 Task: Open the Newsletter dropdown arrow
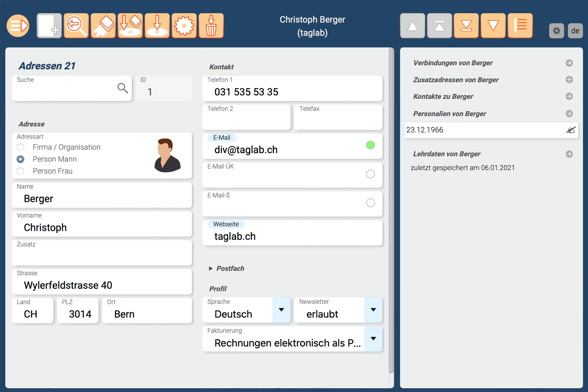[373, 310]
